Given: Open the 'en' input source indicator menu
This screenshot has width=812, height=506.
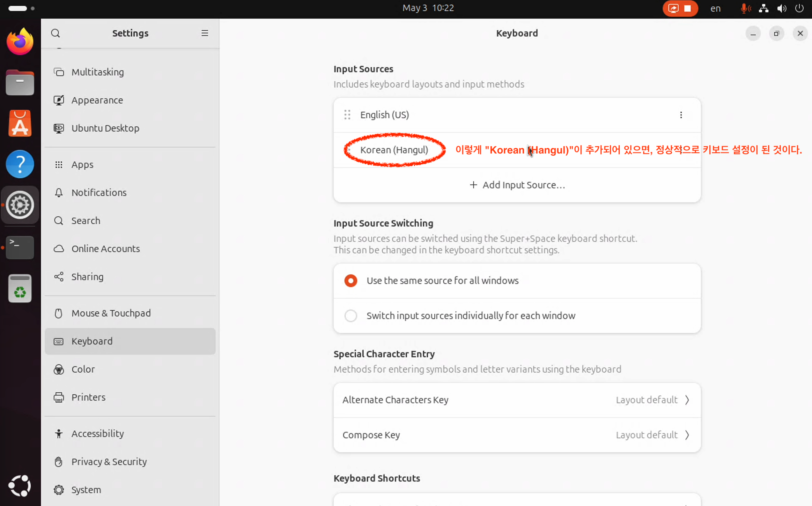Looking at the screenshot, I should coord(715,8).
